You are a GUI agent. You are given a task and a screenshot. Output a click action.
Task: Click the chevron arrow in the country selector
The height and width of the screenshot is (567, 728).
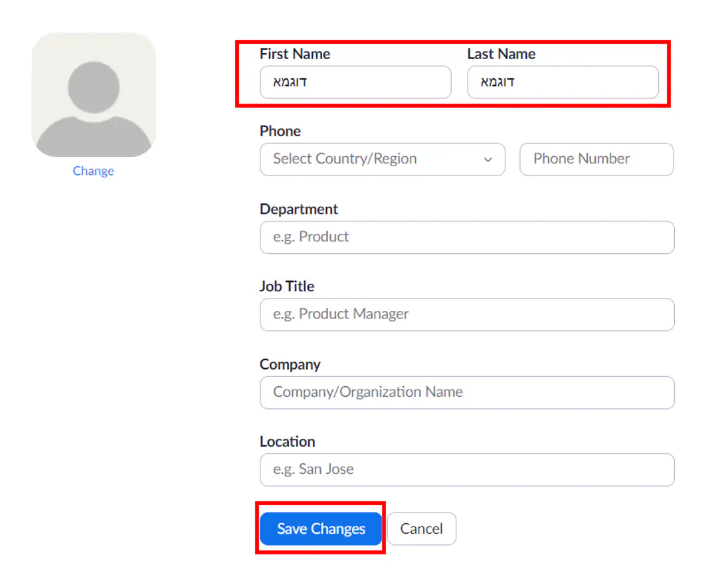tap(488, 160)
